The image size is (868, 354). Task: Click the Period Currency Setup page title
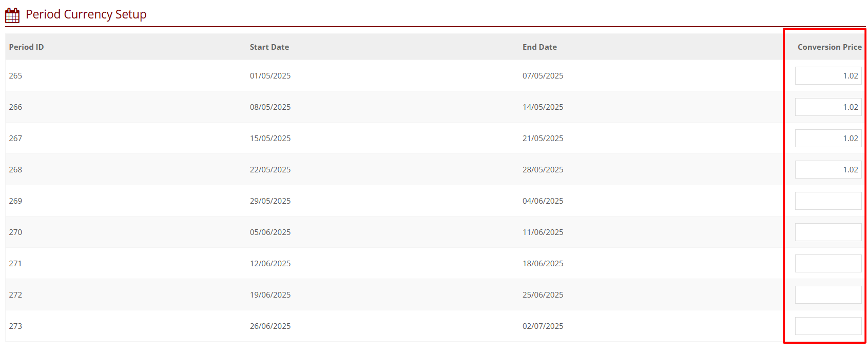tap(86, 14)
